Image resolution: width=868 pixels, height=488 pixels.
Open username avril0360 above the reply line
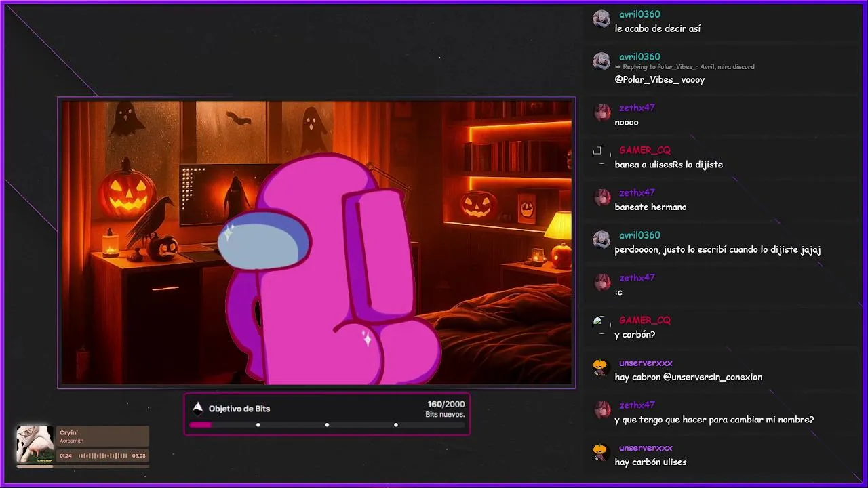point(639,57)
